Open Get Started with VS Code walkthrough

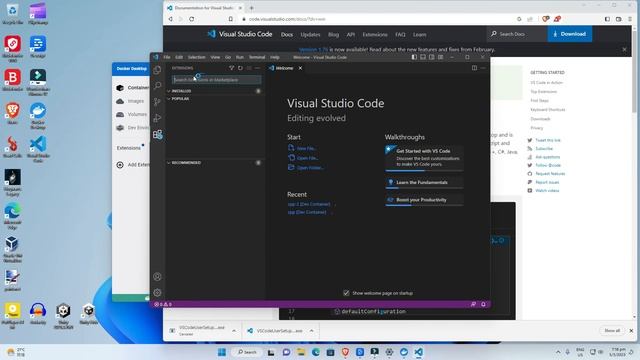point(424,158)
